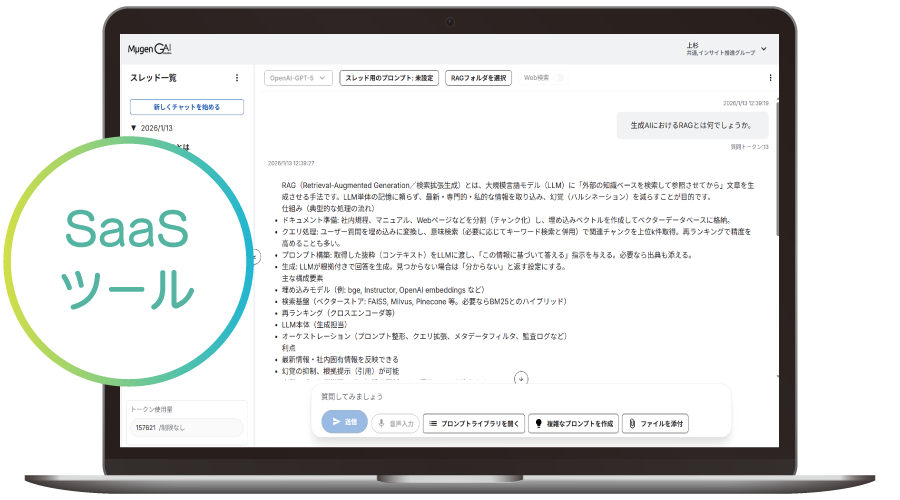Click the chat vertical scrollbar

777,169
